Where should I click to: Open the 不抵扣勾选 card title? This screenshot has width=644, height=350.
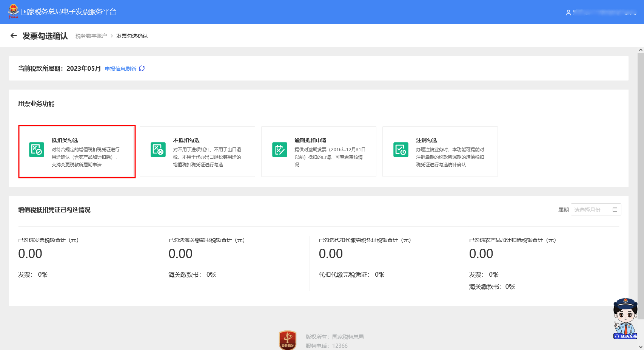186,140
